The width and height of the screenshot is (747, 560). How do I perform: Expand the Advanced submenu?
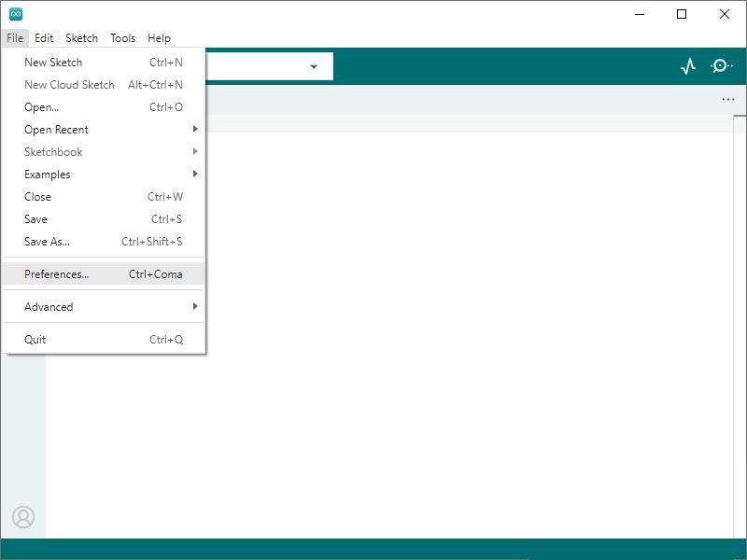(104, 307)
